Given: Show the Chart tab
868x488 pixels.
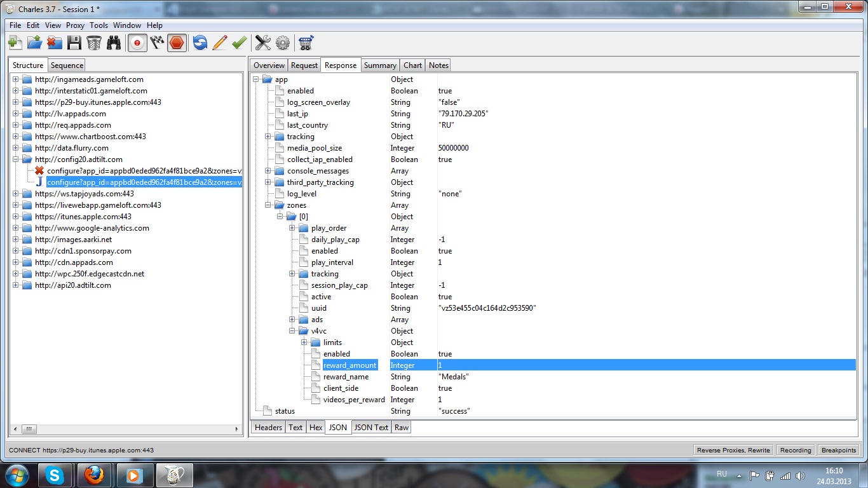Looking at the screenshot, I should point(412,65).
